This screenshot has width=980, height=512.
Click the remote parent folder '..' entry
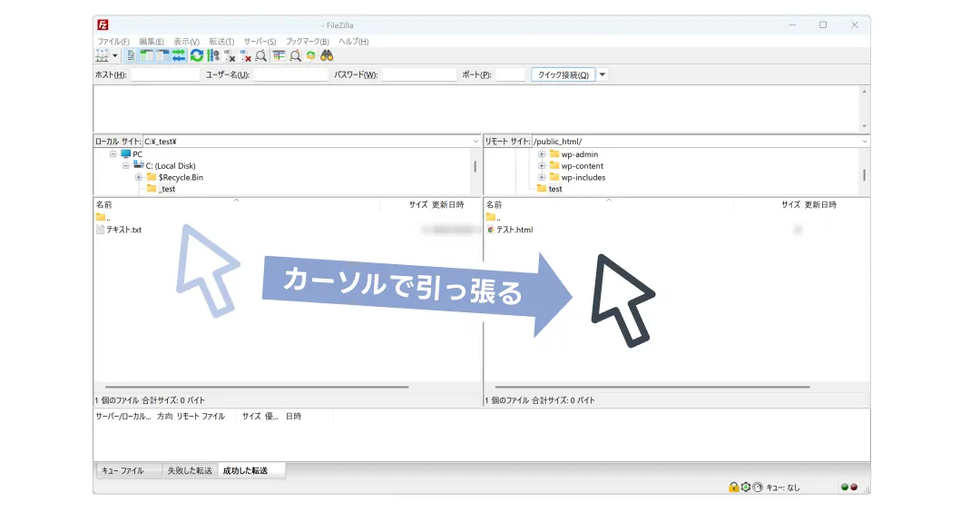point(493,218)
